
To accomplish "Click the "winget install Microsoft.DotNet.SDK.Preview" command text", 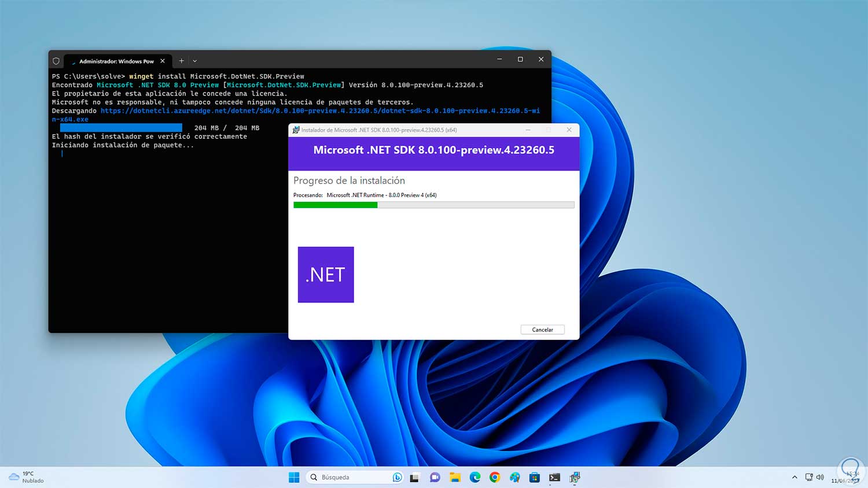I will 216,76.
